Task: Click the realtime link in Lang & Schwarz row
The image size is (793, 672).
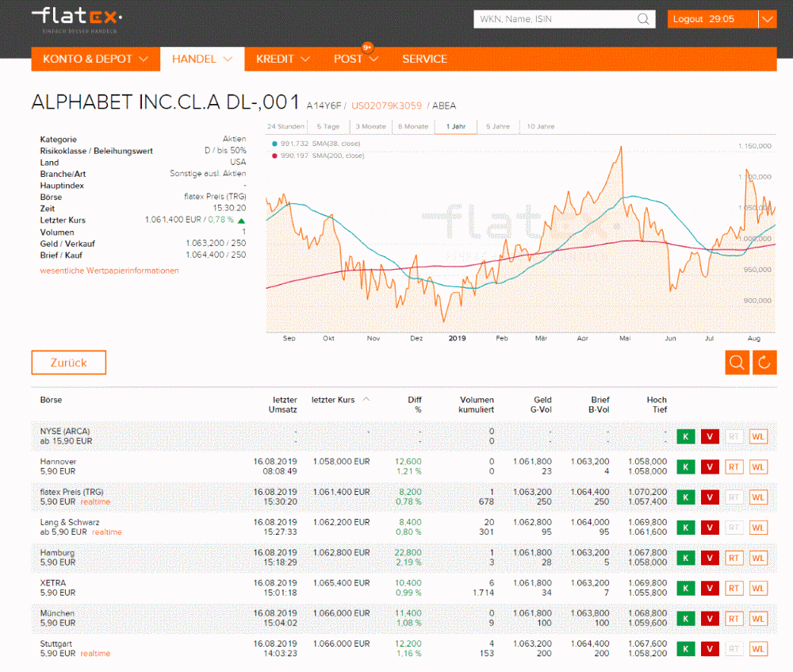Action: tap(107, 532)
